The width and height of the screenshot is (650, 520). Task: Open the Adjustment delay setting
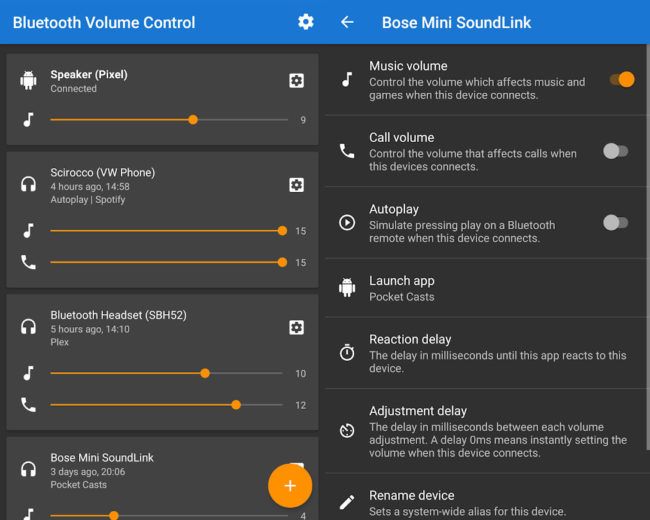coord(485,431)
